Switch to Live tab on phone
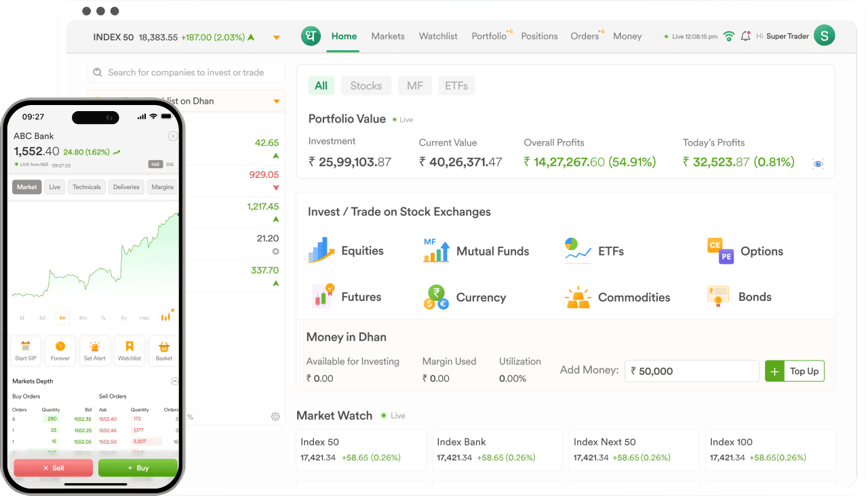868x496 pixels. [x=55, y=187]
